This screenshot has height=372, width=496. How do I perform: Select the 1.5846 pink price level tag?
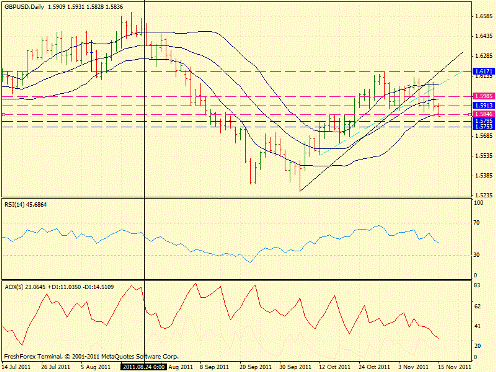point(483,114)
